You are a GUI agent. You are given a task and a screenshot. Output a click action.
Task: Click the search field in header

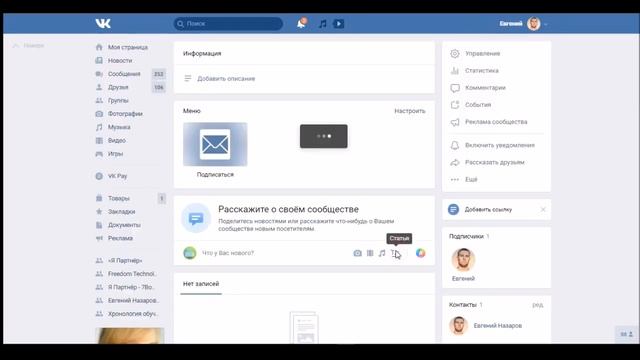coord(228,24)
